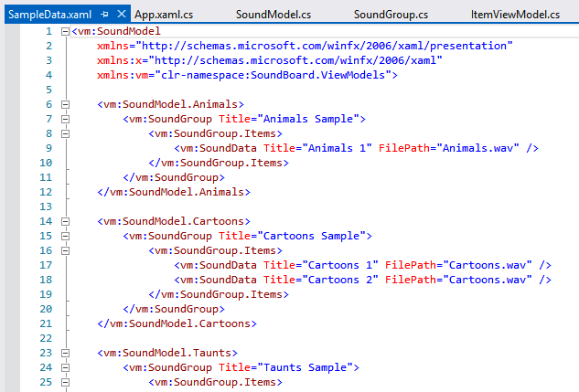Collapse the SoundModel.Animals block on line 6
Screen dimensions: 579x392
click(65, 104)
